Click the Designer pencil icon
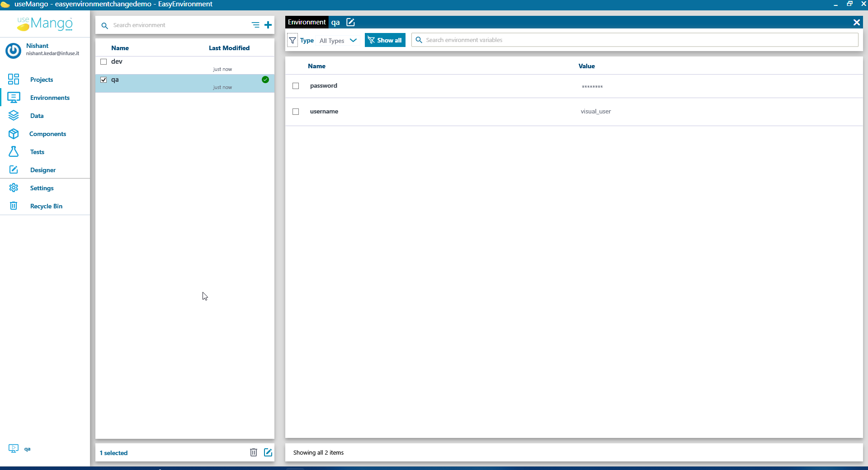The width and height of the screenshot is (868, 470). pyautogui.click(x=14, y=169)
